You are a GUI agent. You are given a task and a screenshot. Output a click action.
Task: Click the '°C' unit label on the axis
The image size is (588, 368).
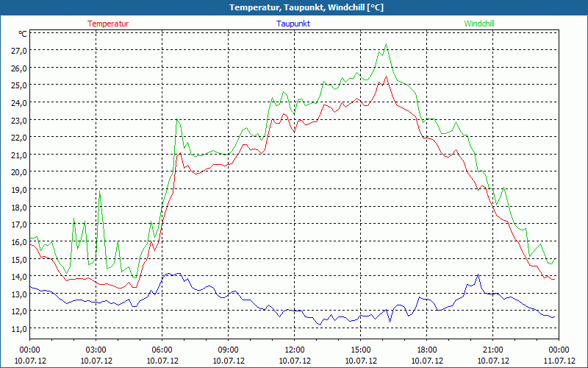click(23, 34)
